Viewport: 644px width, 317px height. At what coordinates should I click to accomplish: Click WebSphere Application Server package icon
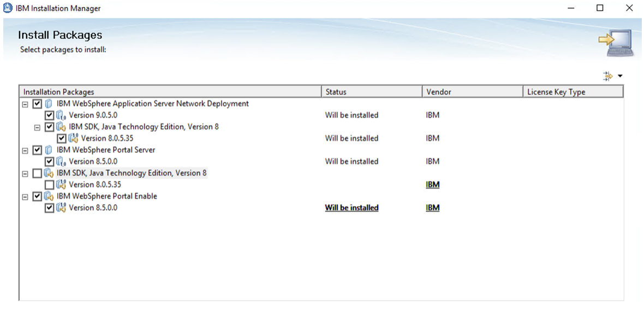(x=49, y=104)
